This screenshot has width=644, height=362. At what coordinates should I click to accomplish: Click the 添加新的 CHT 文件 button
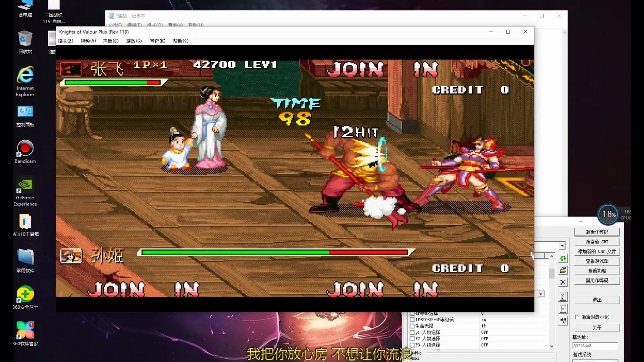597,251
